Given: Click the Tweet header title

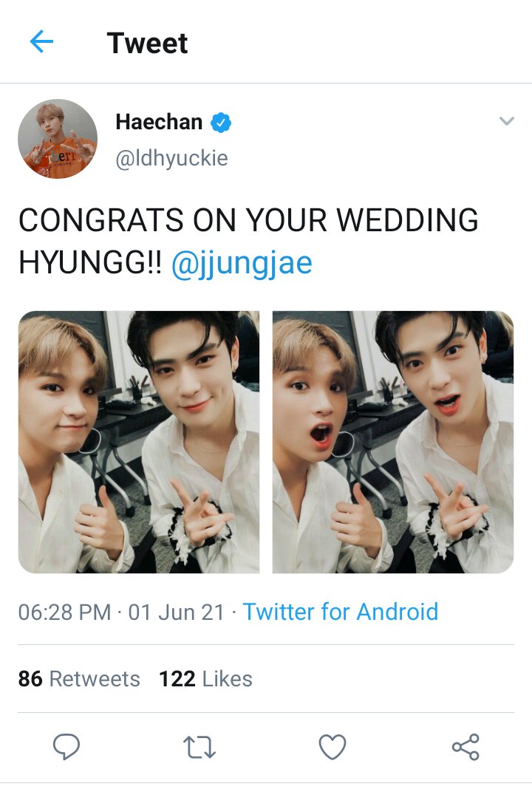Looking at the screenshot, I should coord(147,43).
